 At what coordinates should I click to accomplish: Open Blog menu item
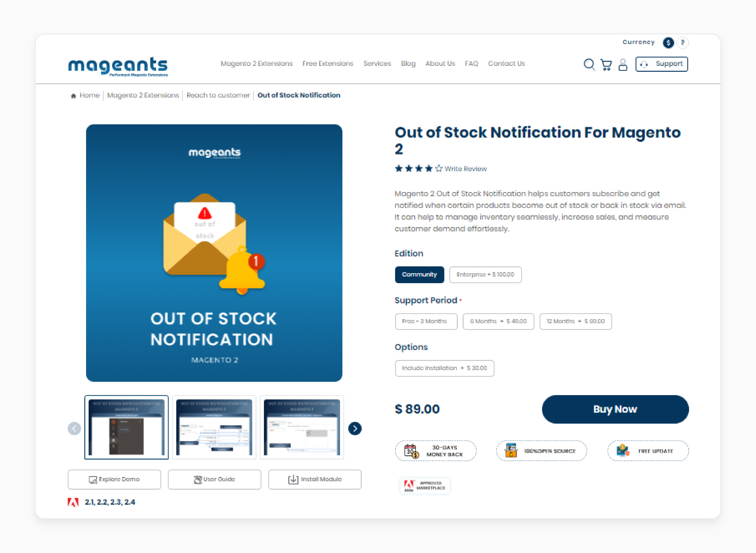point(408,64)
